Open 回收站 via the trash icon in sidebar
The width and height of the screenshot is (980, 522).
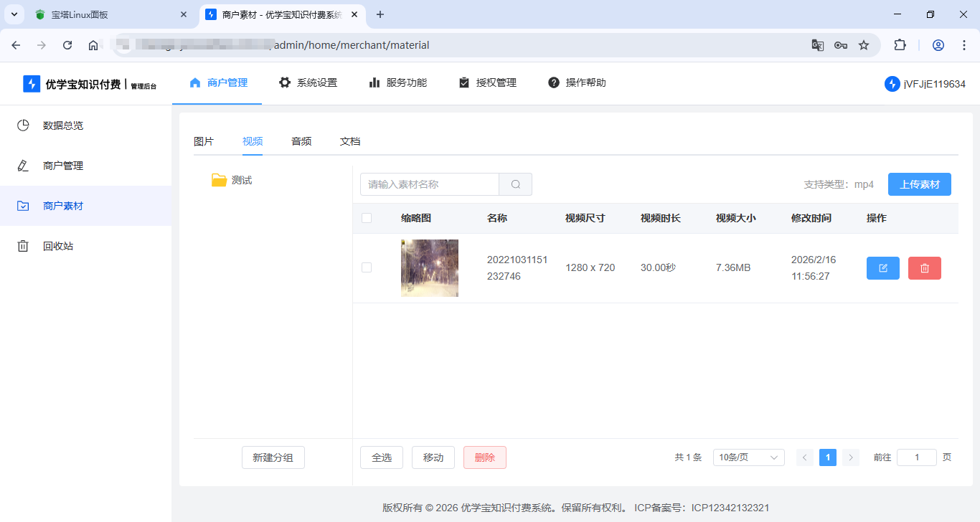pos(22,246)
